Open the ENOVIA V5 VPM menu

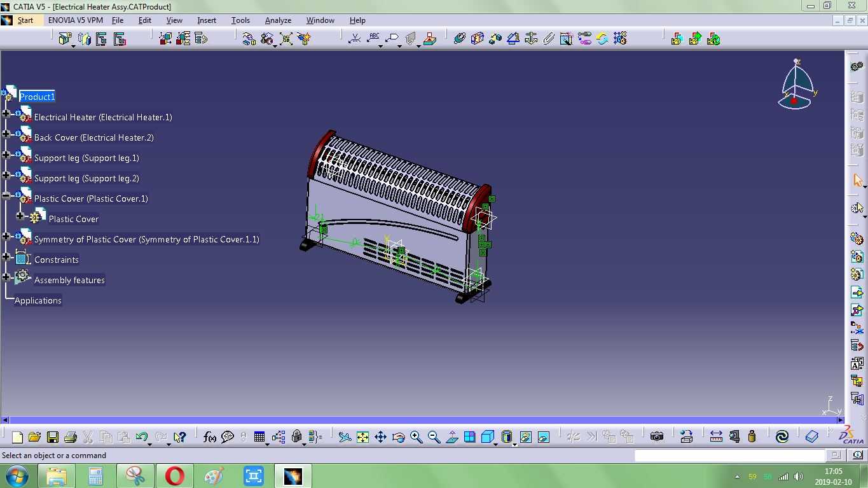[x=76, y=20]
